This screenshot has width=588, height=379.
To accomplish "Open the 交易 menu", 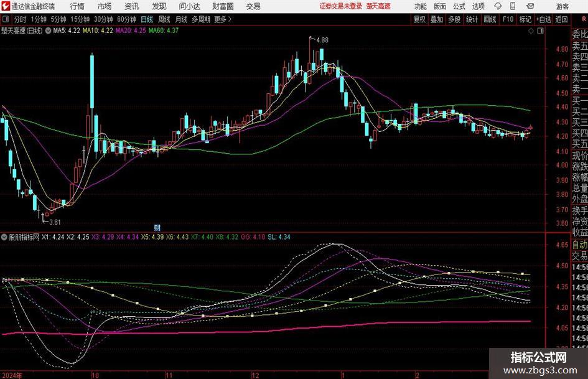I will coord(253,6).
